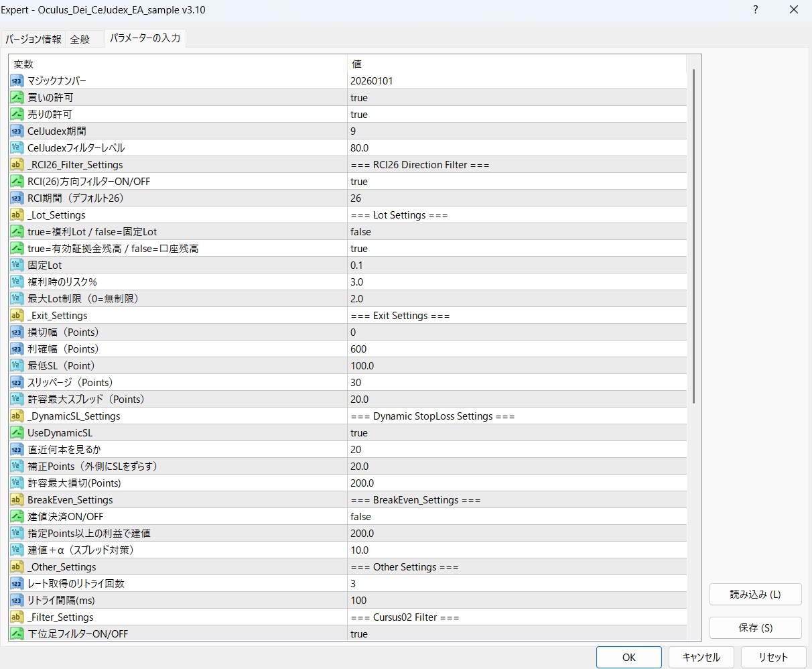Click the 直近何本を見るか row label
This screenshot has width=812, height=669.
(64, 450)
